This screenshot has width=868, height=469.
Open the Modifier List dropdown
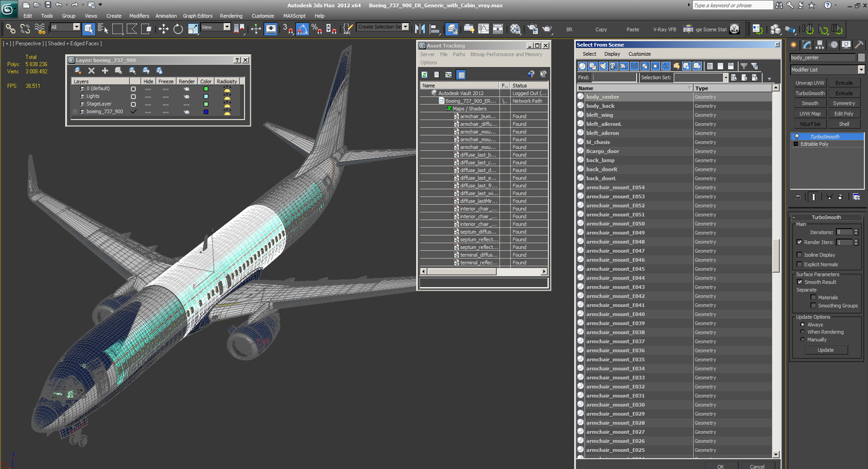pyautogui.click(x=828, y=70)
